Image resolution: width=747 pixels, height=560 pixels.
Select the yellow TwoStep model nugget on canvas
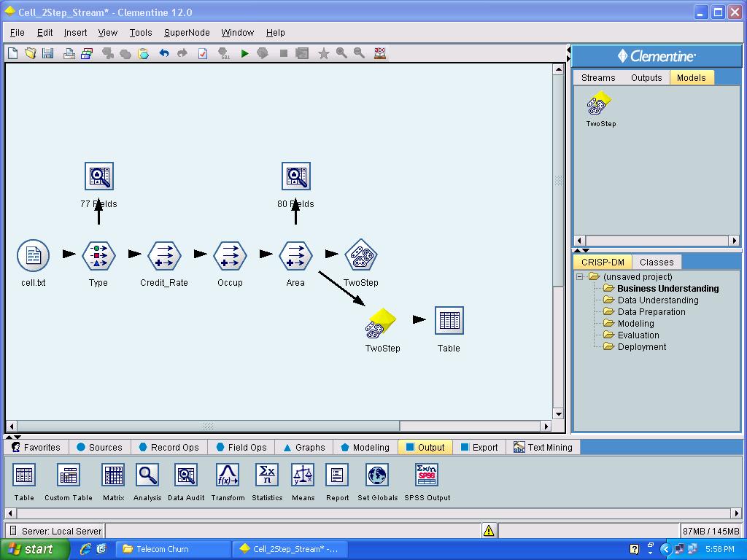point(381,322)
